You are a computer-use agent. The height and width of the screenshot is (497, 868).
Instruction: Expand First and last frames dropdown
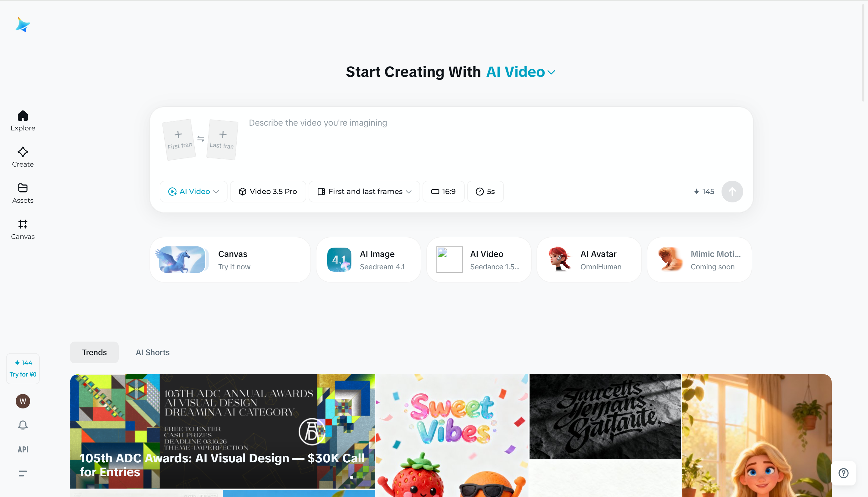(x=364, y=192)
